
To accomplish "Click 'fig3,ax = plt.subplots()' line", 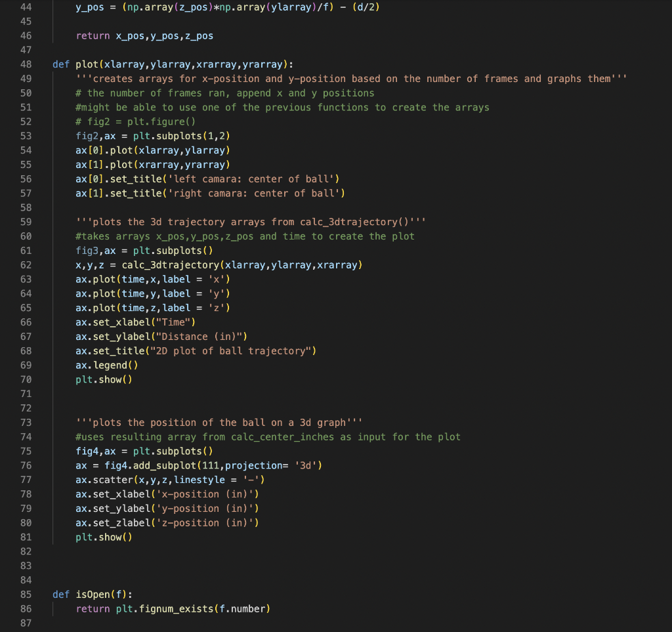I will tap(144, 251).
